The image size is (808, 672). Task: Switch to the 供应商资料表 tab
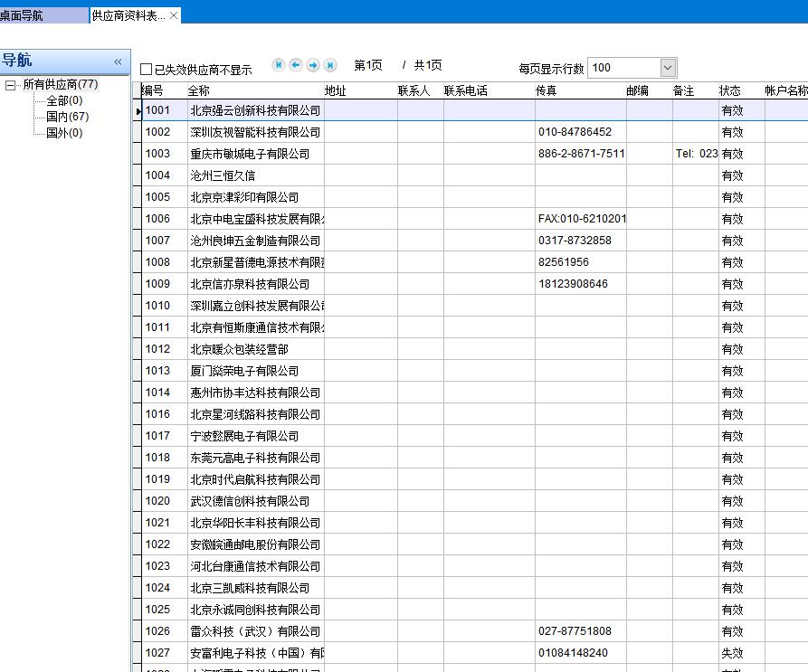point(128,16)
